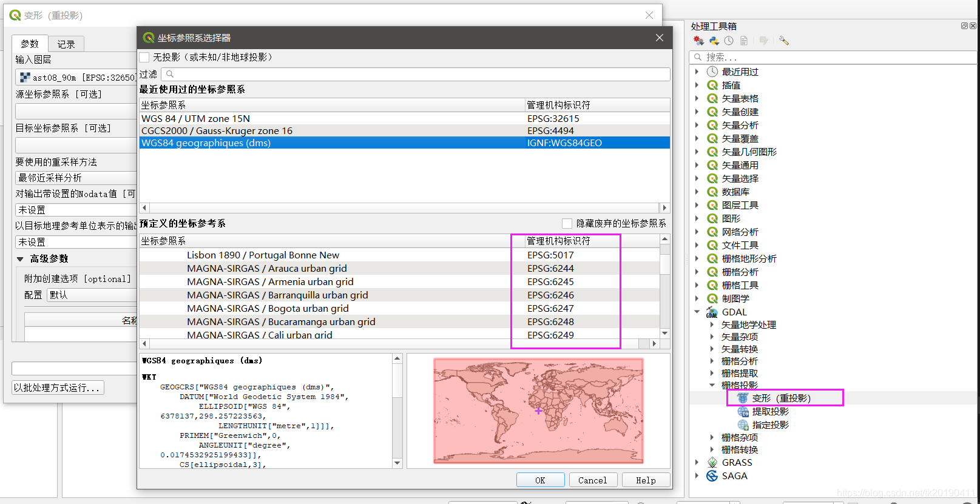Expand the 矢量创建 tree group
Viewport: 980px width, 504px height.
click(697, 112)
